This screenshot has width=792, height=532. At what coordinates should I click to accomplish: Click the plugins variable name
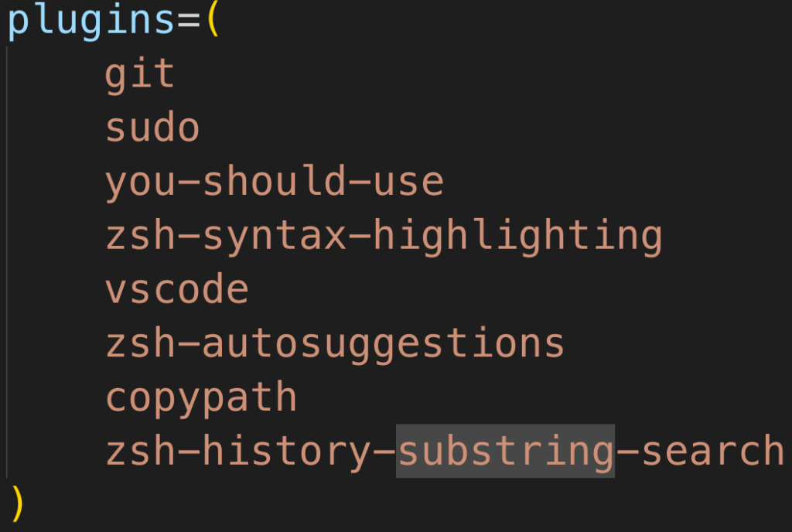tap(91, 21)
